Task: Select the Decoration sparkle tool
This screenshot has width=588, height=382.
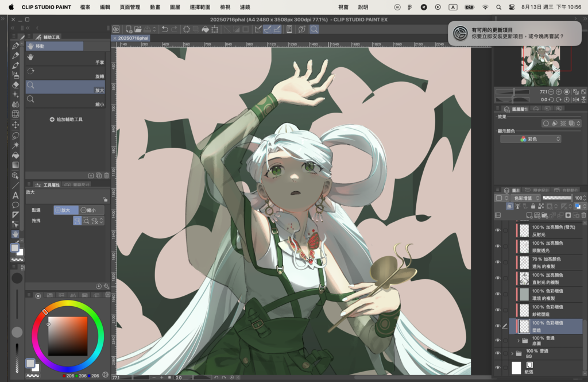Action: click(x=16, y=95)
